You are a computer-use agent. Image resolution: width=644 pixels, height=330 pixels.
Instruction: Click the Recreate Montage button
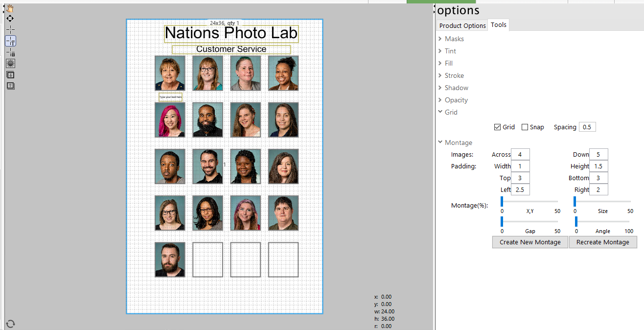click(x=603, y=242)
